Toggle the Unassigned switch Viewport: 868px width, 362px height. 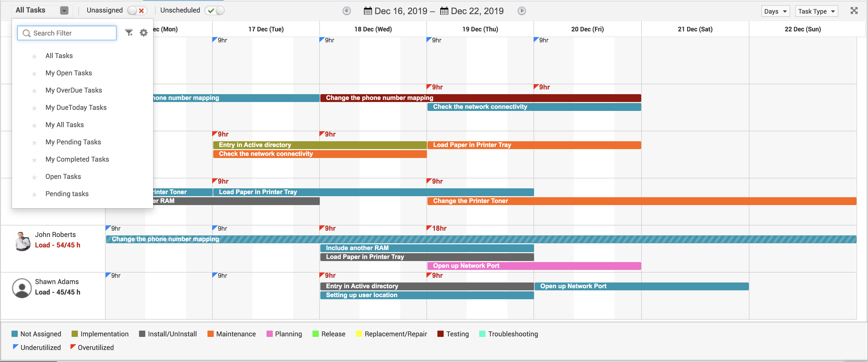[137, 10]
